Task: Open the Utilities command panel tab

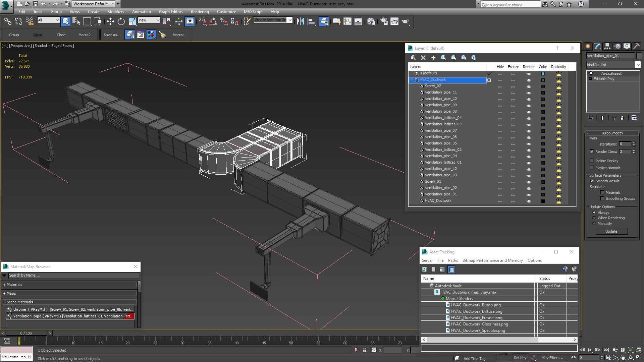Action: coord(637,46)
